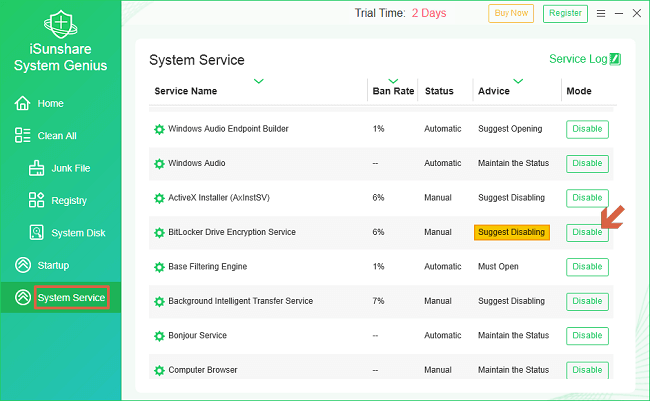
Task: Disable ActiveX Installer (AxInstSV) service
Action: [x=587, y=198]
